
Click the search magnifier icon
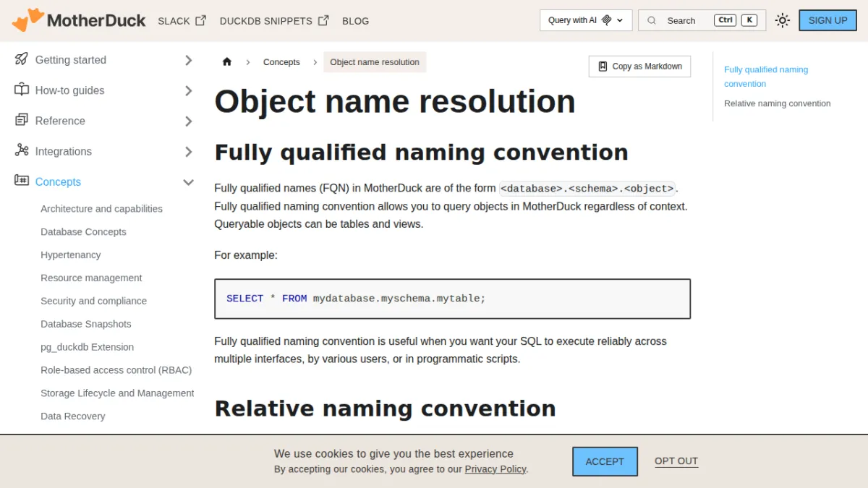[652, 21]
